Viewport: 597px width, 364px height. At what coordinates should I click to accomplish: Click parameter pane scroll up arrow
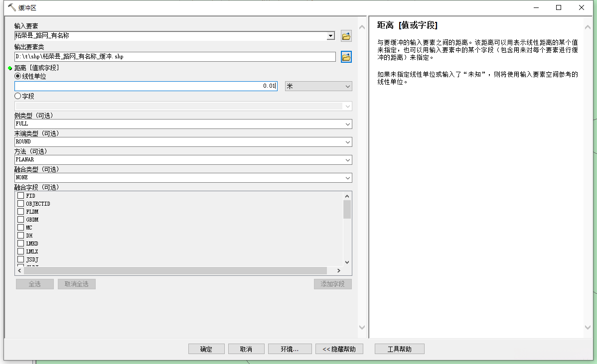[362, 27]
